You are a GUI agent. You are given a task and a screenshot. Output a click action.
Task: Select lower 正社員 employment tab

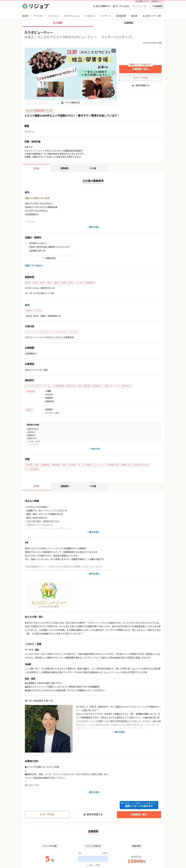36,486
